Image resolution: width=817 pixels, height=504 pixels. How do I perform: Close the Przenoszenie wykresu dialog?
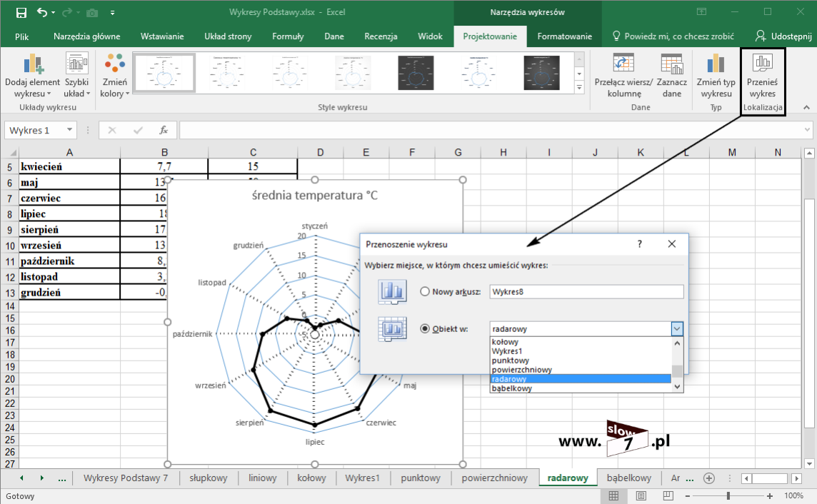671,244
